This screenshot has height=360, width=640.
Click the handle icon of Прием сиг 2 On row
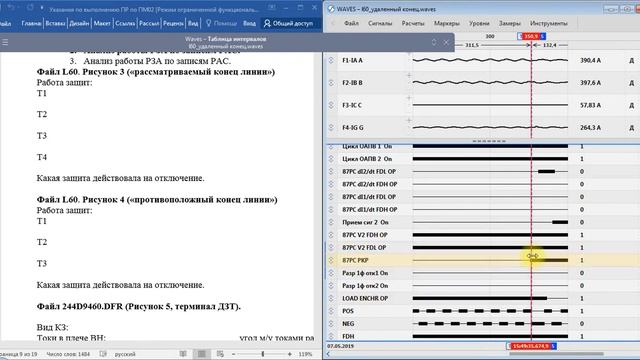[331, 222]
